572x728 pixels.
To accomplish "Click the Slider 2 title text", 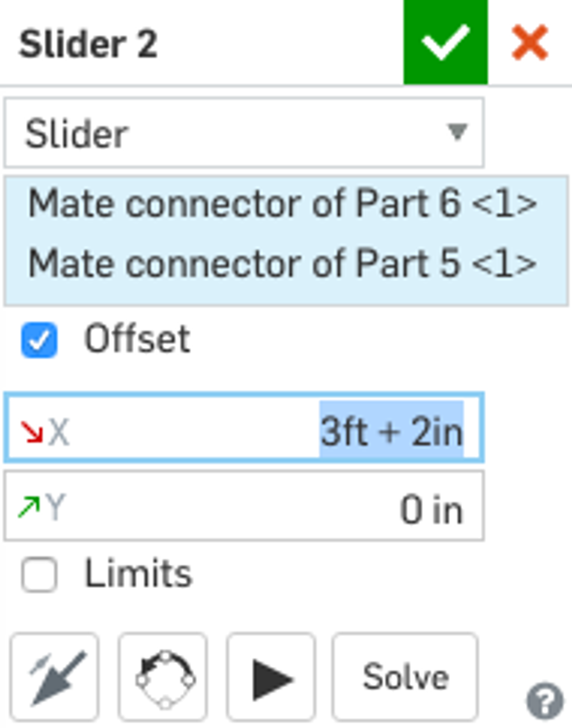I will point(88,44).
